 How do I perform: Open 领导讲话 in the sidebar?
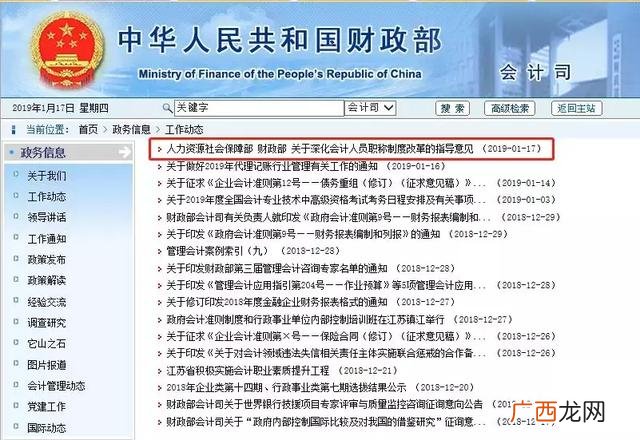(47, 217)
